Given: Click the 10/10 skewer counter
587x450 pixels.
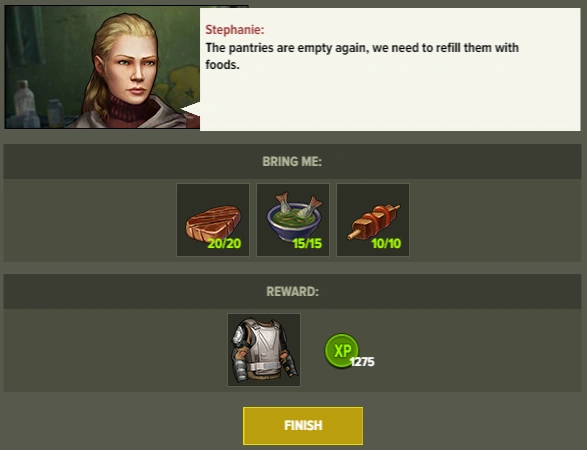Looking at the screenshot, I should pos(386,243).
